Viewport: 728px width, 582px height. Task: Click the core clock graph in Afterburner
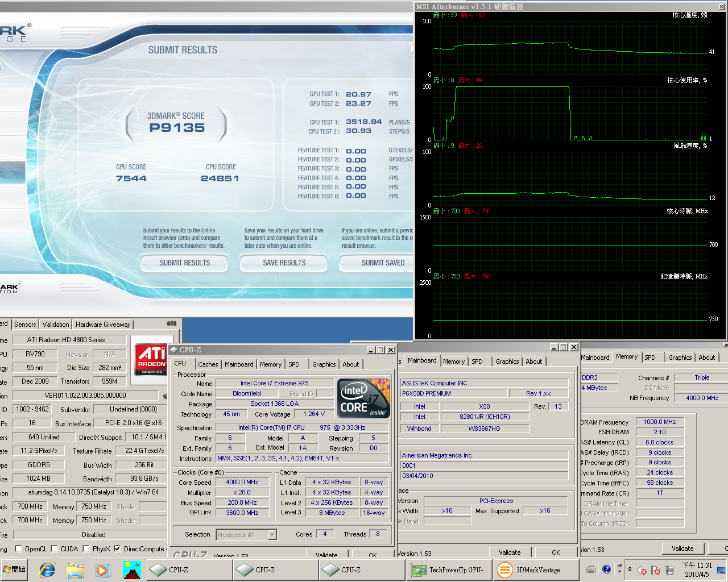point(570,244)
